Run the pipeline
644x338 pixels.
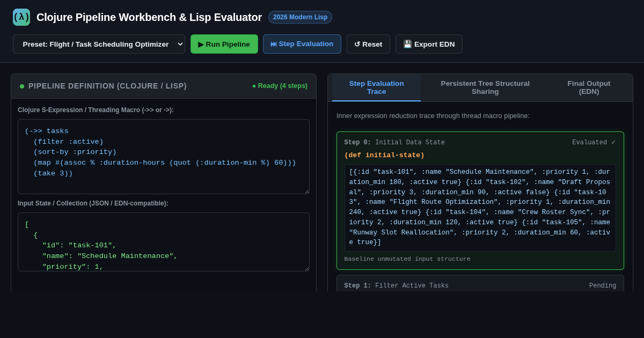coord(224,44)
